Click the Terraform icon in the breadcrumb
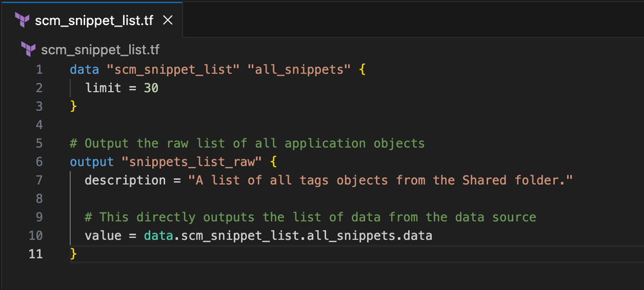644x290 pixels. (x=28, y=50)
